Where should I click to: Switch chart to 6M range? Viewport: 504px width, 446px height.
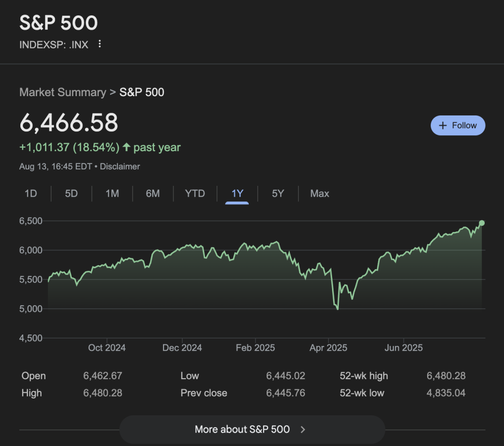tap(153, 193)
